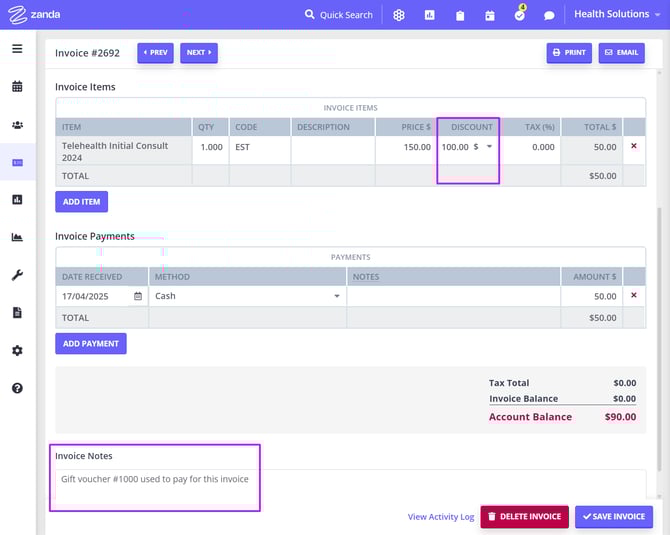Image resolution: width=670 pixels, height=535 pixels.
Task: Delete the Cash payment row
Action: 633,296
